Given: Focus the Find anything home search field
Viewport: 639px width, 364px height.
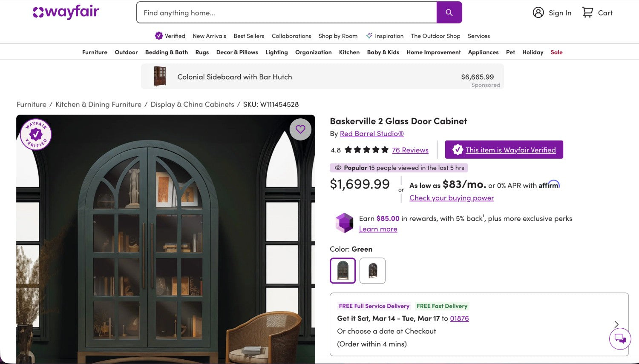Looking at the screenshot, I should (286, 13).
